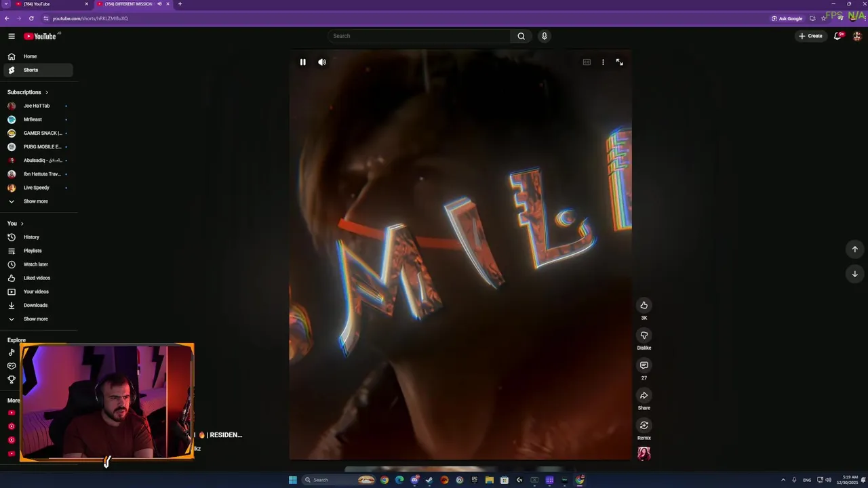Open Liked videos in the sidebar
This screenshot has height=488, width=868.
coord(38,278)
